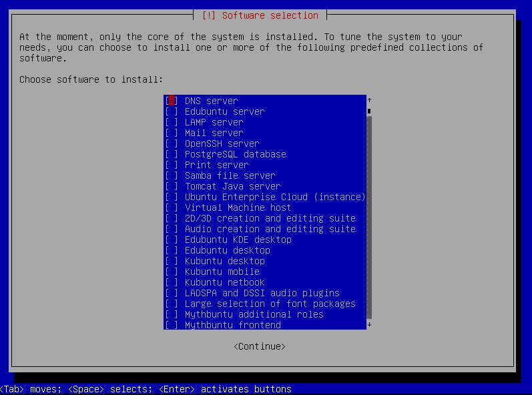Click the Continue button
This screenshot has width=532, height=395.
pos(260,346)
